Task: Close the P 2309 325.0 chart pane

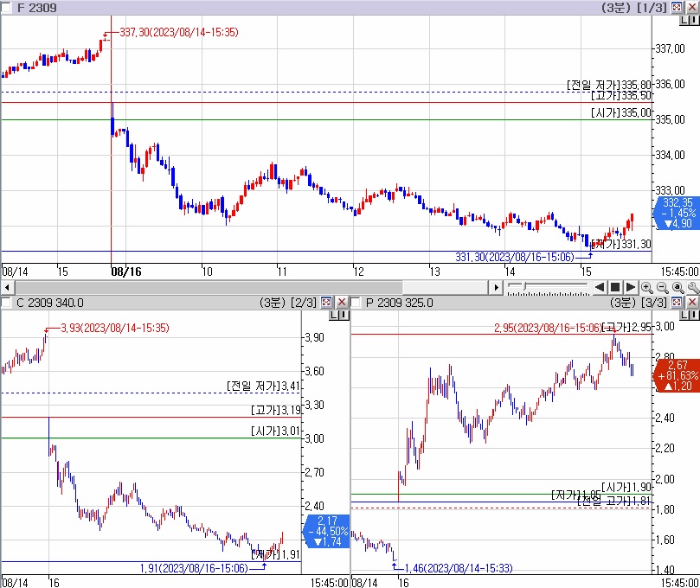Action: tap(692, 303)
